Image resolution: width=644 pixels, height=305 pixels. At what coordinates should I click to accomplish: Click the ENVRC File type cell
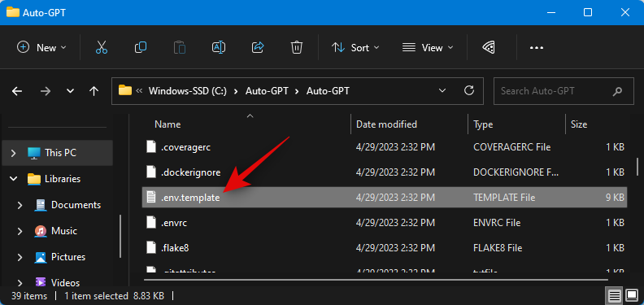click(x=497, y=223)
